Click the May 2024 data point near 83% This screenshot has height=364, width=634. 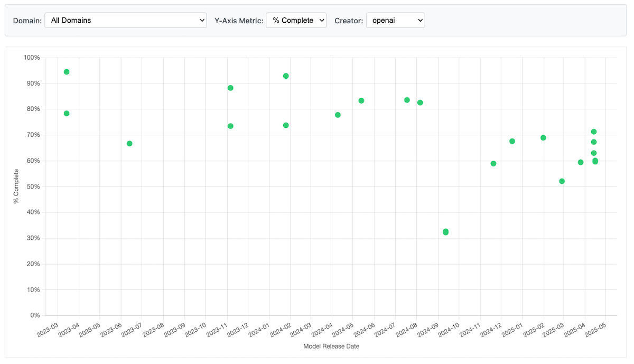pos(361,101)
